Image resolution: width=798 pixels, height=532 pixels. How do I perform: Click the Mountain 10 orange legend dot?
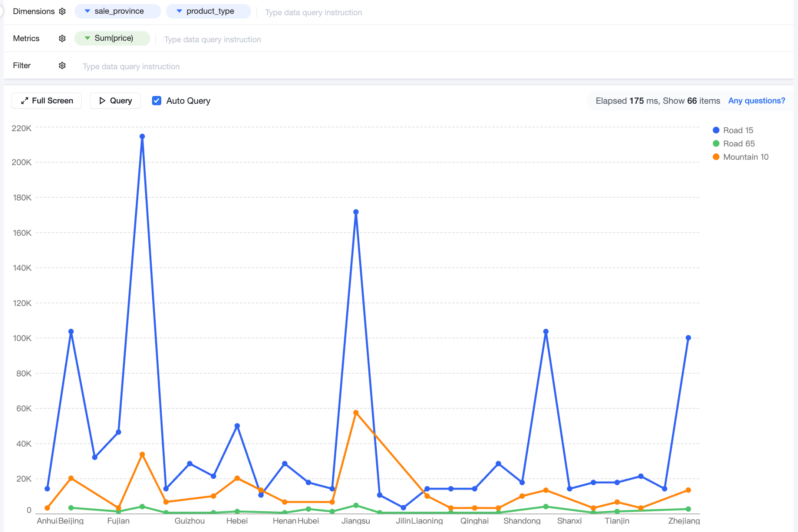coord(716,157)
